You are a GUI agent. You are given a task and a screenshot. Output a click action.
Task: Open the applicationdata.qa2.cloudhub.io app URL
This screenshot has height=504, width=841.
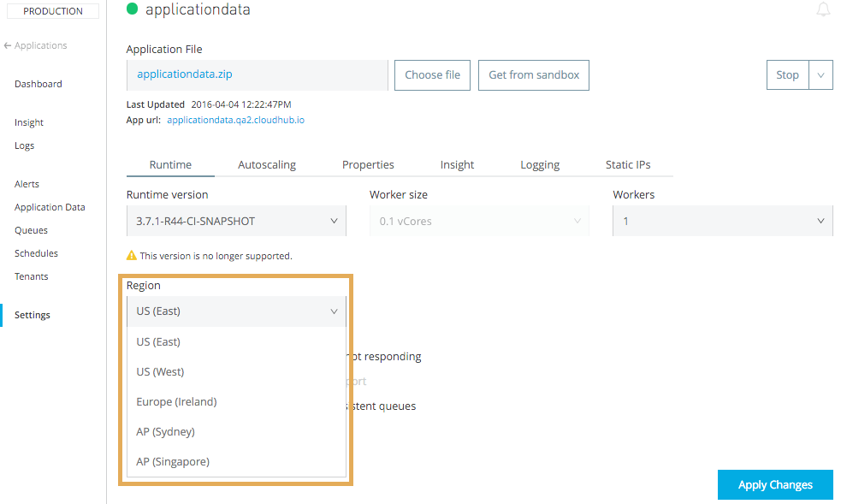[235, 120]
